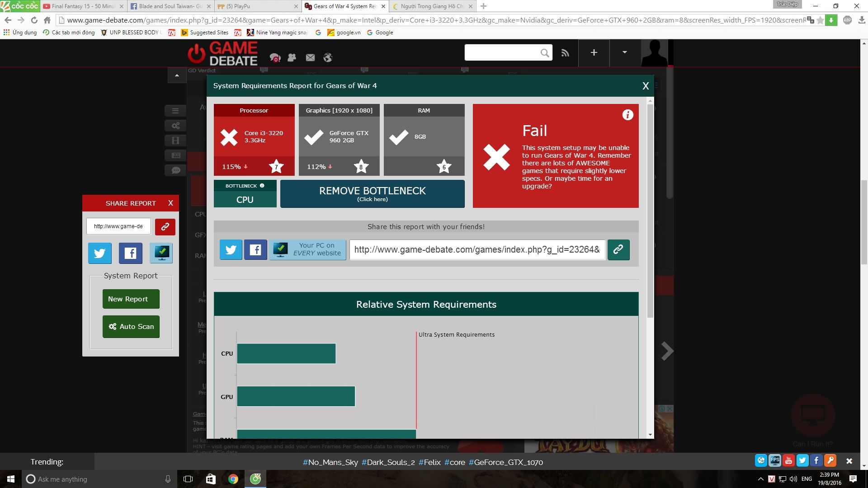The height and width of the screenshot is (488, 868).
Task: Click the Twitter share icon in report dialog
Action: pos(231,250)
